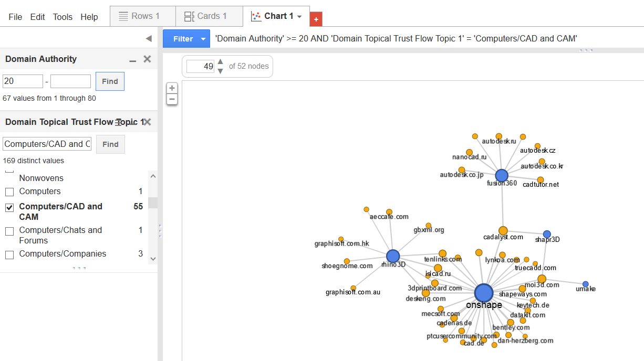Select the moi3d.com node in the graph
Screen dimensions: 644x361
[542, 279]
